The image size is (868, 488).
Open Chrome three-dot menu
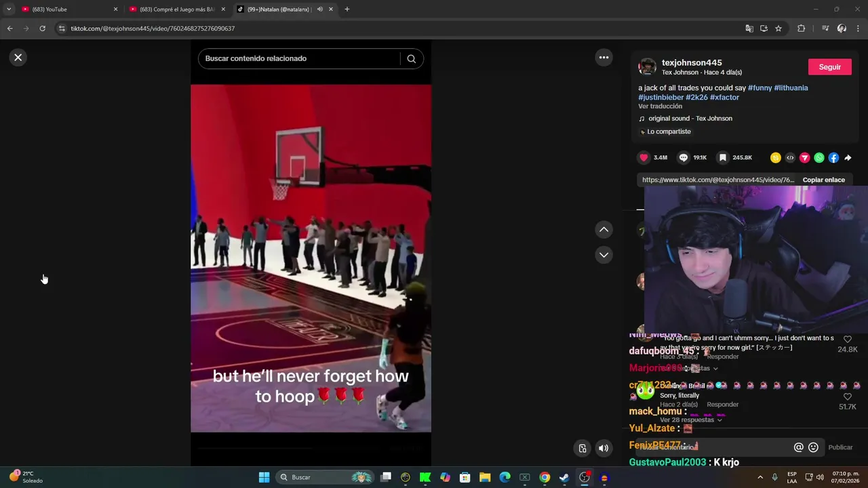click(x=858, y=28)
